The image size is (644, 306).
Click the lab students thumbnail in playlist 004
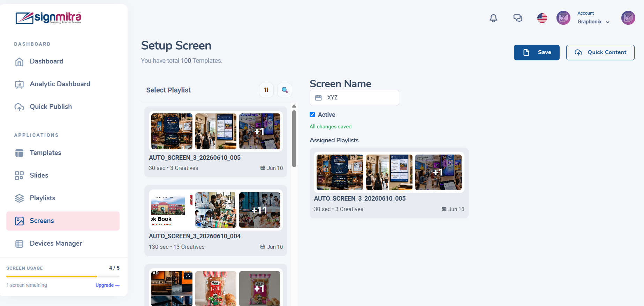216,210
